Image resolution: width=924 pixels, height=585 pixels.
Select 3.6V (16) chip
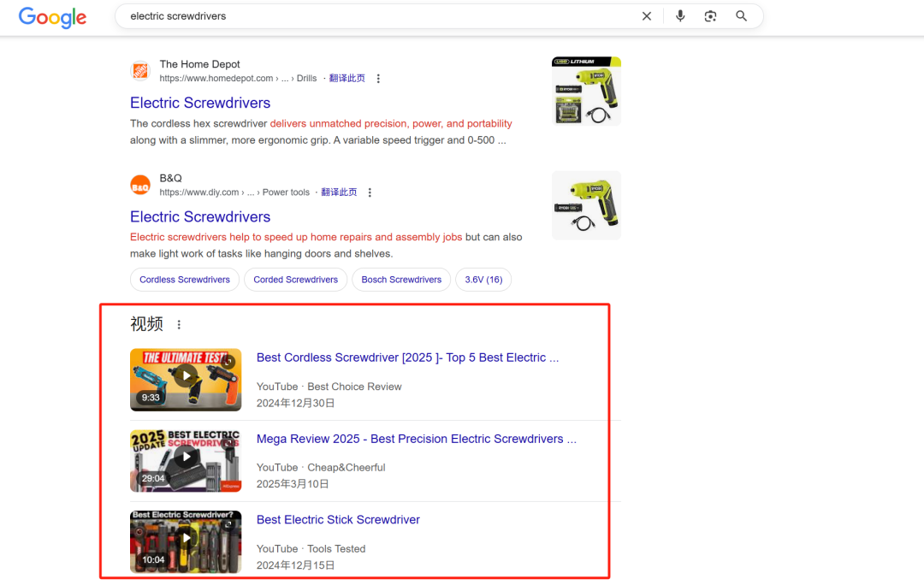[x=483, y=280]
